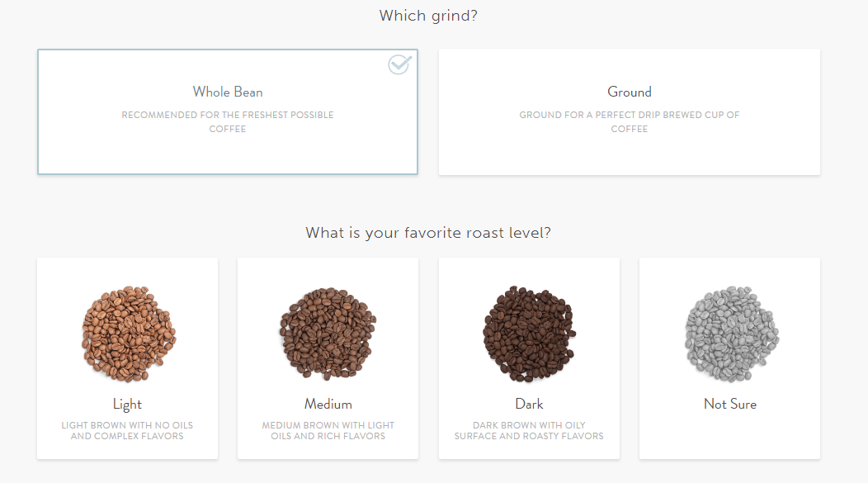Pick the Not Sure roast label

(730, 405)
